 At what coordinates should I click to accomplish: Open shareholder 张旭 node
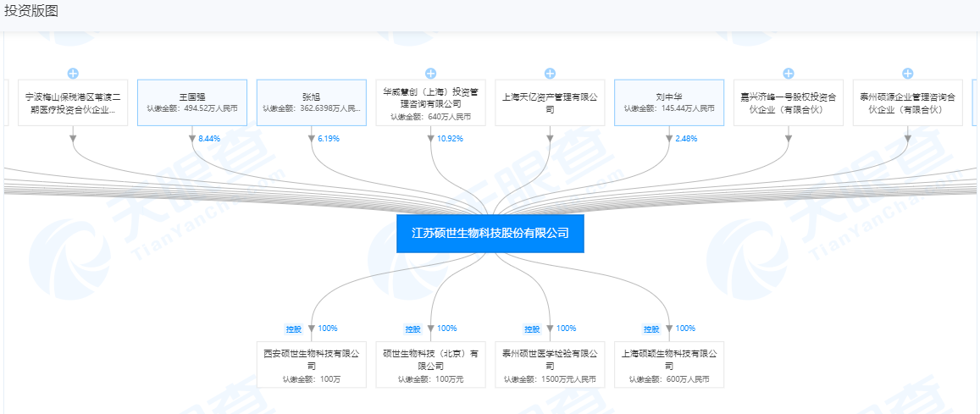click(311, 102)
